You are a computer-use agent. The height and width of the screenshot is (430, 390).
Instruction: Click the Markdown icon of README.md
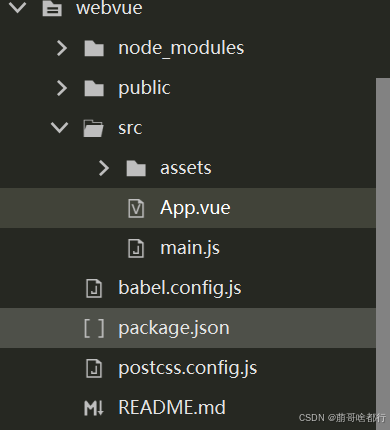[94, 408]
